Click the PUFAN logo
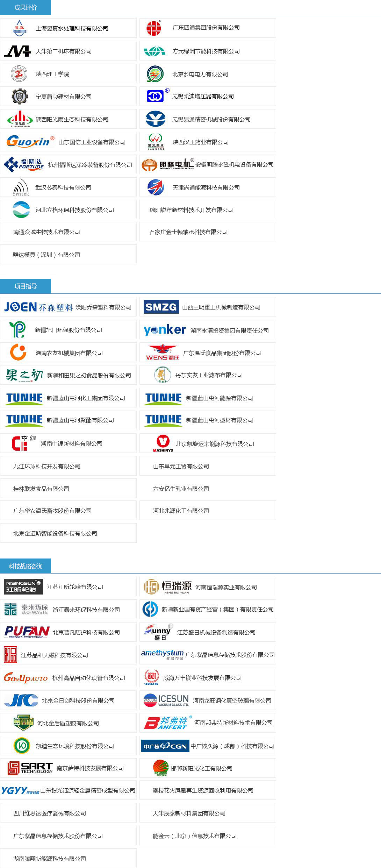The image size is (381, 868). tap(27, 632)
